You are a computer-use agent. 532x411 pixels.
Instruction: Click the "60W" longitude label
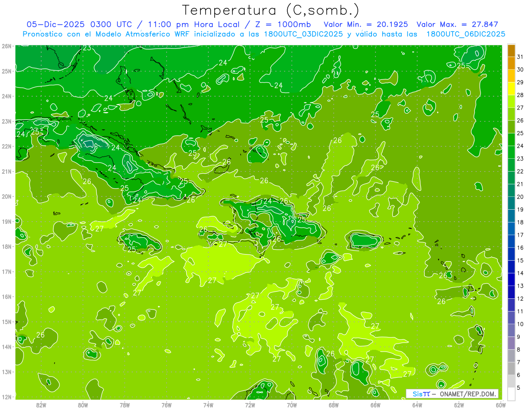pyautogui.click(x=501, y=405)
